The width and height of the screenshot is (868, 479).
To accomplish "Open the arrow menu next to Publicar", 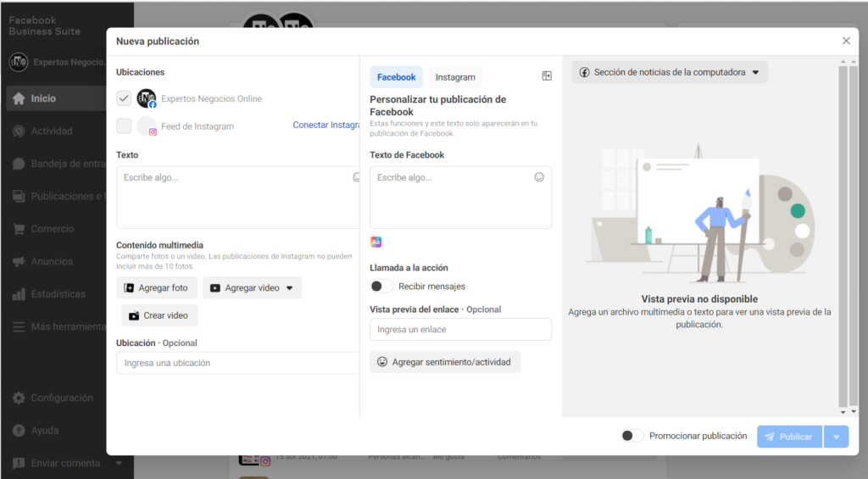I will click(837, 437).
